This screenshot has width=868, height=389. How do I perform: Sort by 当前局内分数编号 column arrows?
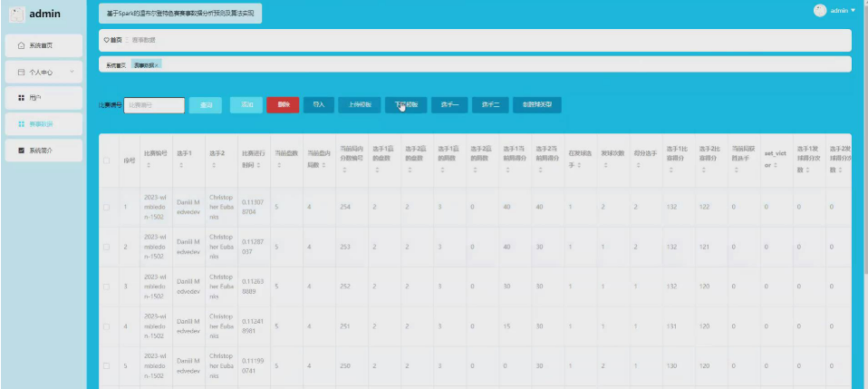click(343, 170)
